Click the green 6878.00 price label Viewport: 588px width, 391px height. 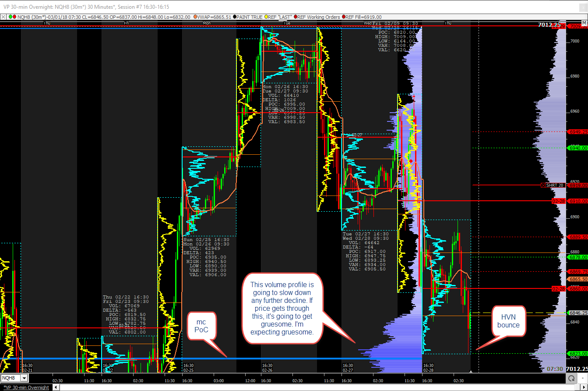[577, 257]
